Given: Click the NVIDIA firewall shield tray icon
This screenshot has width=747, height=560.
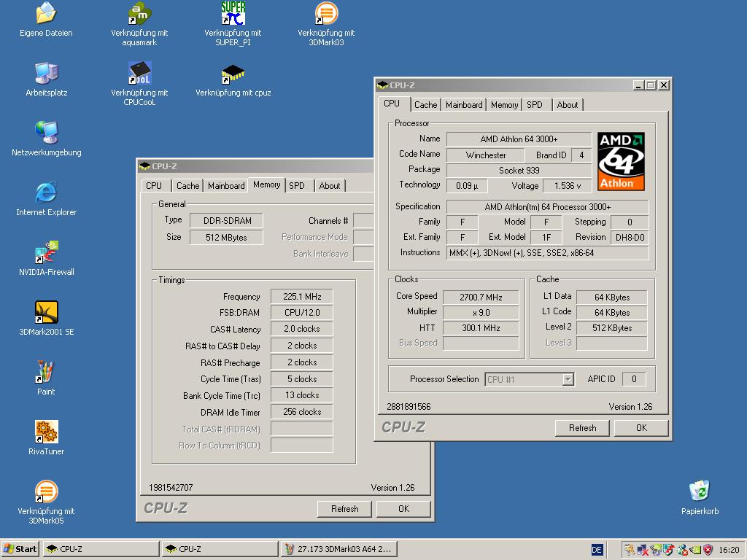Looking at the screenshot, I should [x=669, y=550].
